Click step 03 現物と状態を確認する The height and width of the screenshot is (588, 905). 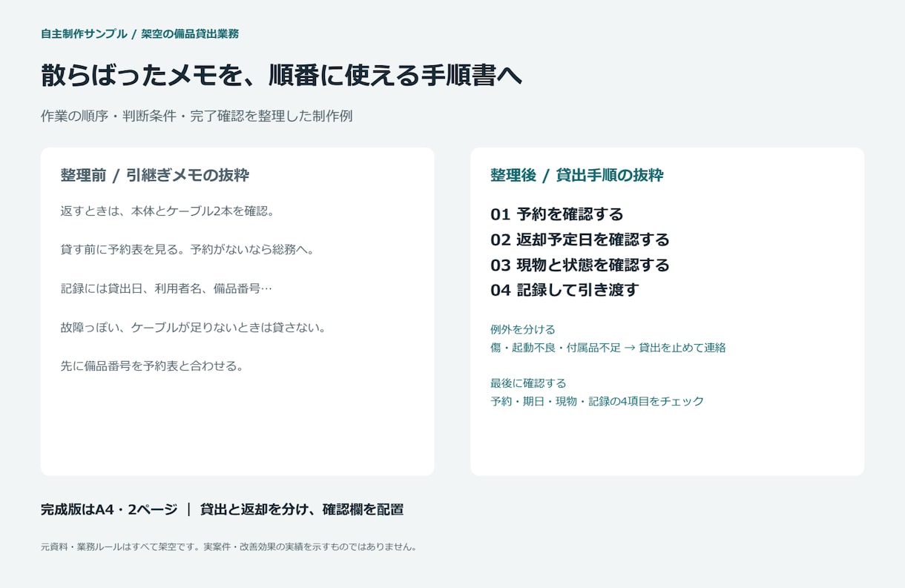580,265
